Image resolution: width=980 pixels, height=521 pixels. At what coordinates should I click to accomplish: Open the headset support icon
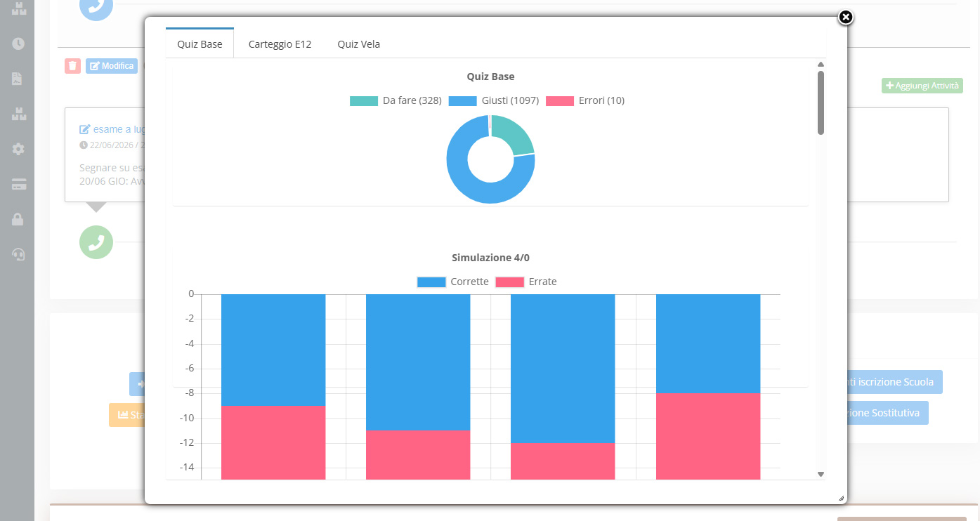point(18,254)
